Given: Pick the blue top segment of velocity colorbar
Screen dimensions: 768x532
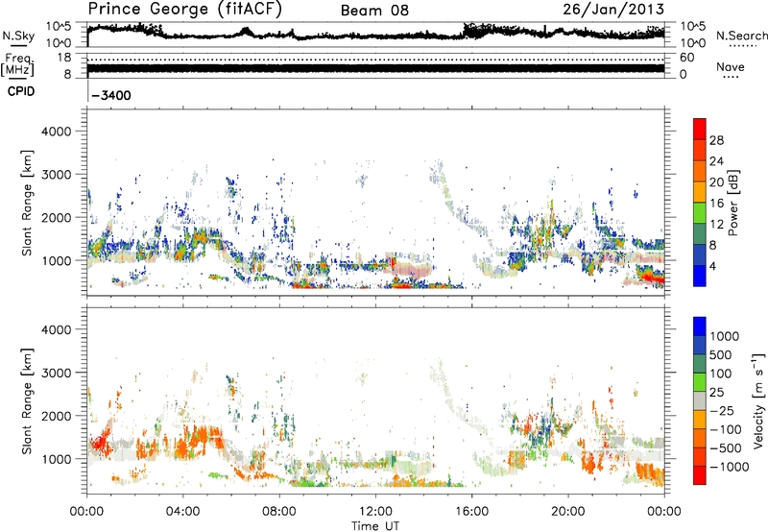Looking at the screenshot, I should tap(700, 326).
